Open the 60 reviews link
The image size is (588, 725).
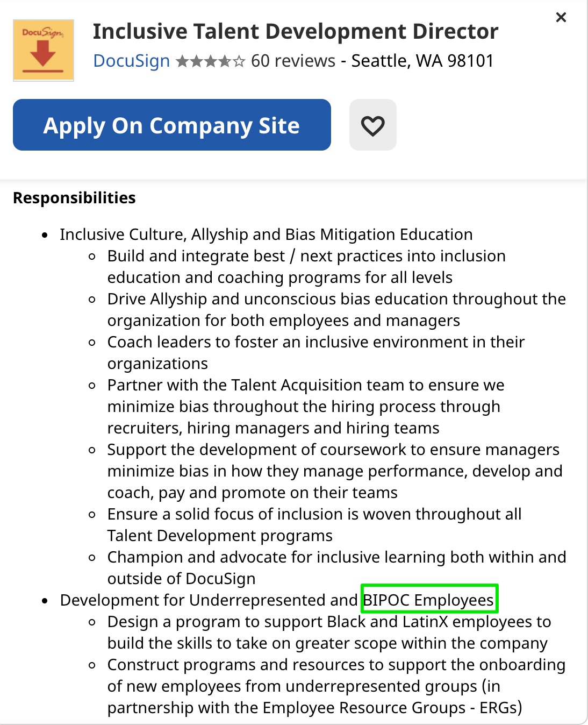(x=293, y=61)
